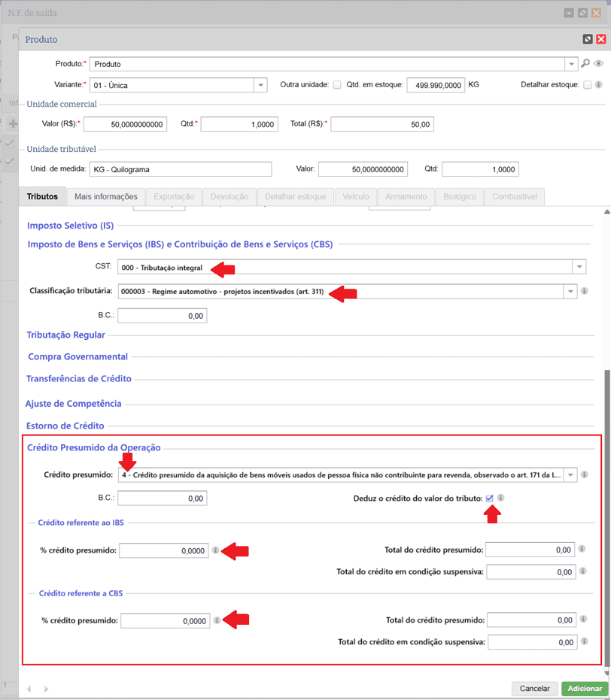Click the product search magnifier icon
611x700 pixels.
pyautogui.click(x=585, y=64)
